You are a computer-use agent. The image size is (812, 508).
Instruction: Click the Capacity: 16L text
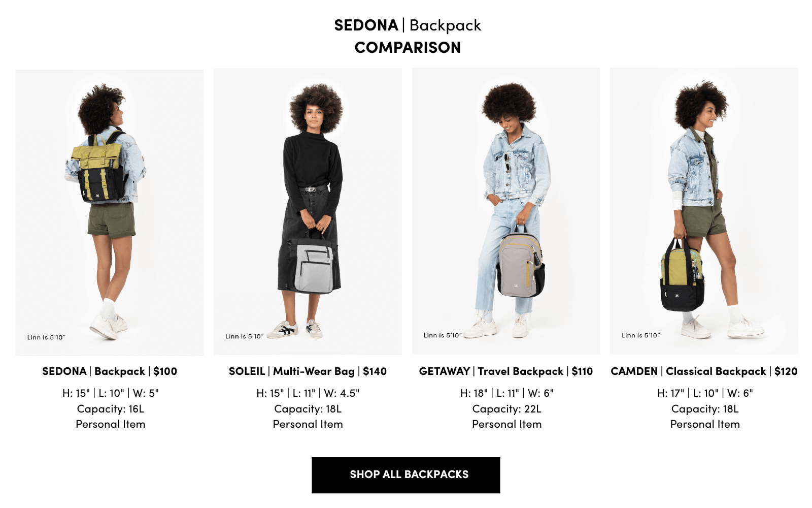[x=111, y=409]
